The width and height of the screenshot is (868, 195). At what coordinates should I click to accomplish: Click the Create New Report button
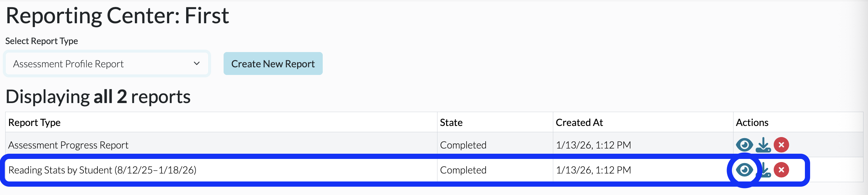(273, 63)
